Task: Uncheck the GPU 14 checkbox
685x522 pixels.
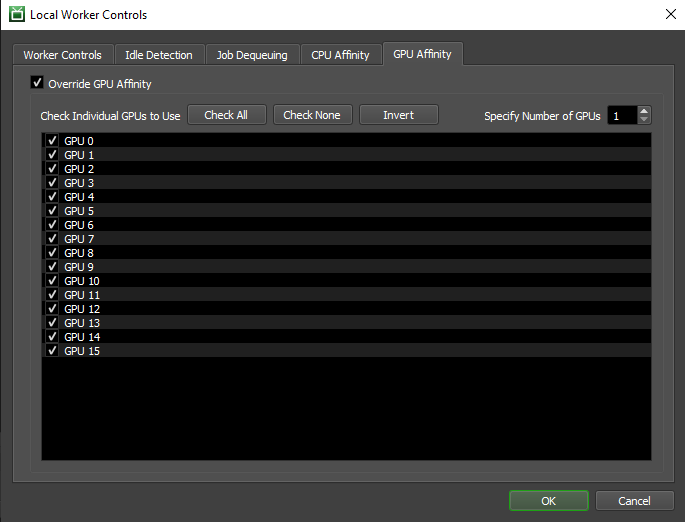Action: pyautogui.click(x=52, y=336)
